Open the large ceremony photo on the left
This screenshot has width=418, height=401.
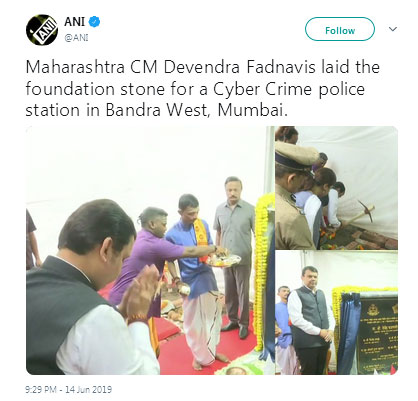[x=150, y=250]
